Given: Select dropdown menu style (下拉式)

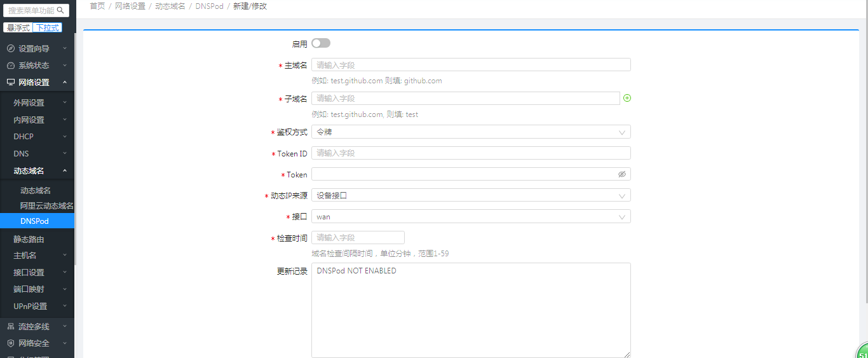Looking at the screenshot, I should click(48, 28).
